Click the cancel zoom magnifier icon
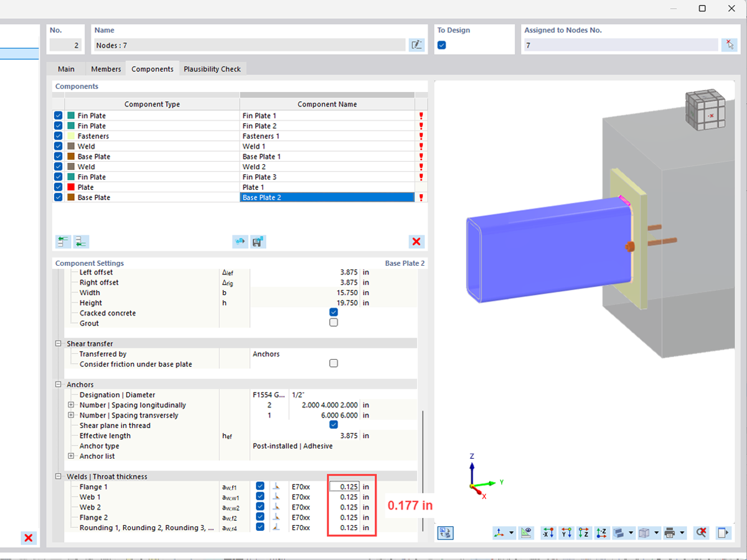Screen dimensions: 747x560 click(x=701, y=533)
